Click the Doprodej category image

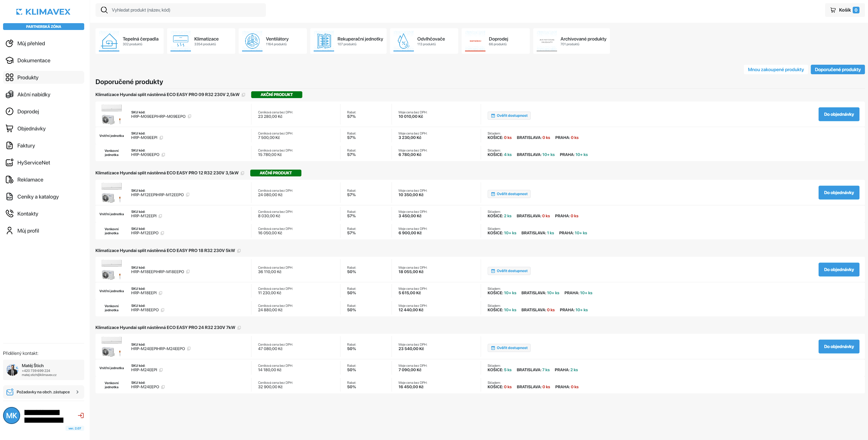pyautogui.click(x=475, y=41)
